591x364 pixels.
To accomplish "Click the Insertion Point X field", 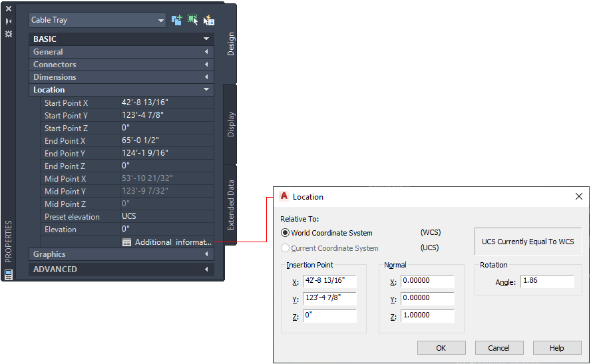I will coord(329,281).
